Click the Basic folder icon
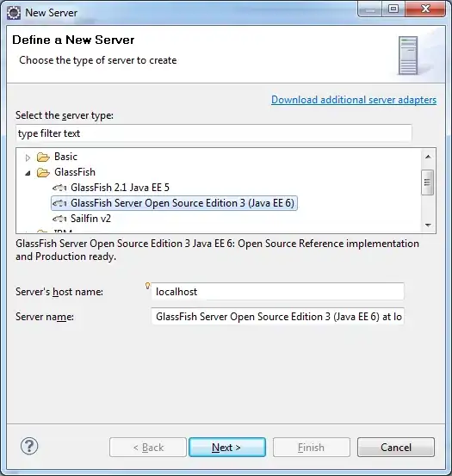The width and height of the screenshot is (452, 476). coord(43,157)
